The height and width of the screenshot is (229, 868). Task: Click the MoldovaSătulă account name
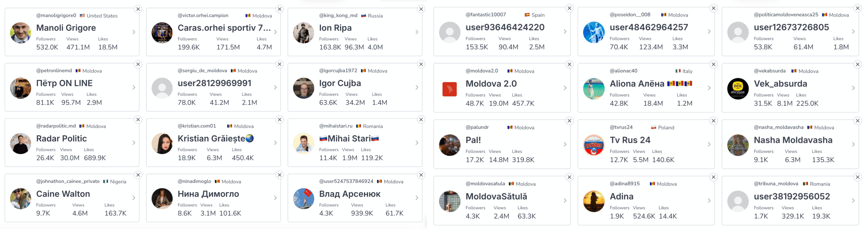coord(496,196)
